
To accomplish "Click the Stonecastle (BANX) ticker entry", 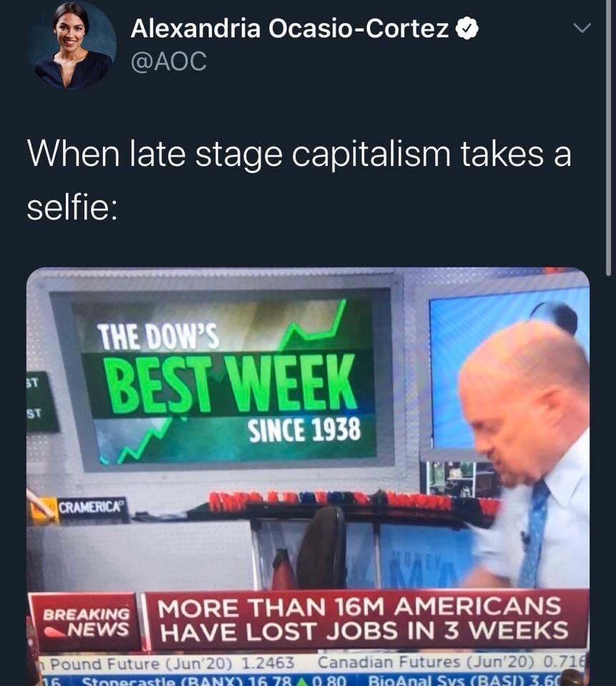I will (215, 681).
